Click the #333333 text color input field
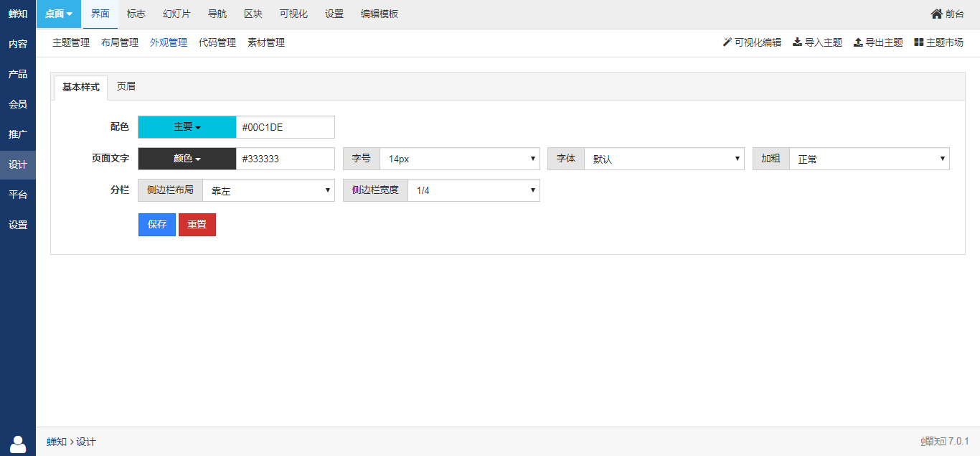 (x=285, y=159)
